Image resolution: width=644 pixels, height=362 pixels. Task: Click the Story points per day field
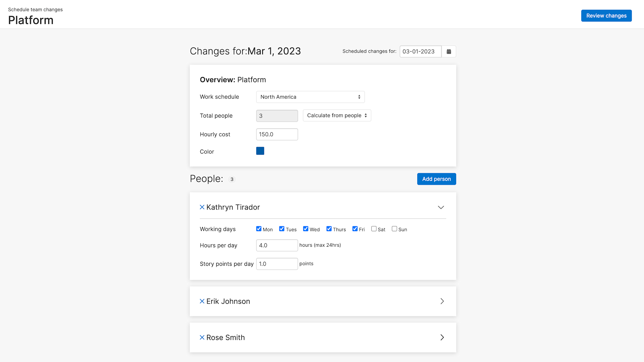point(277,264)
